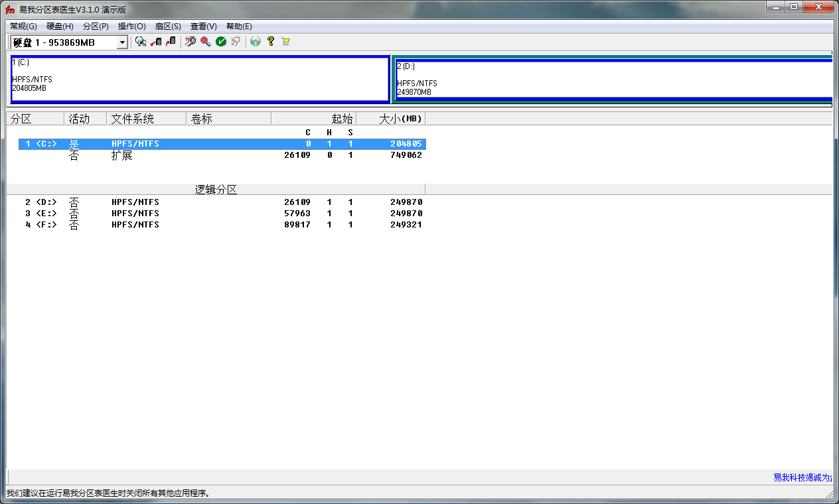Click the globe icon with green arrow

256,42
